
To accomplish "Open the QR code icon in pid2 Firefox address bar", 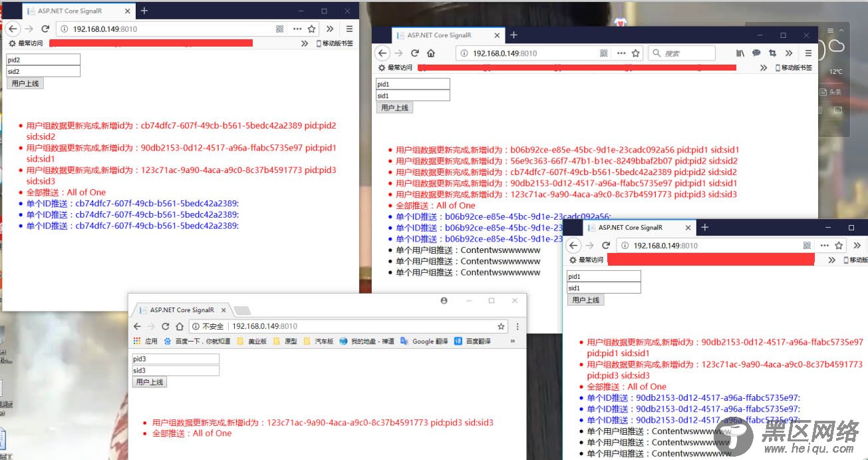I will click(x=279, y=29).
